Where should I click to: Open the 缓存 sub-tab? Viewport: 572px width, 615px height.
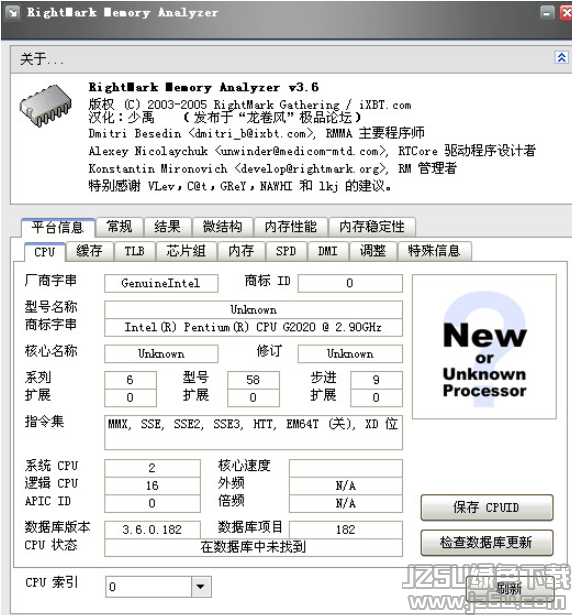(x=89, y=251)
